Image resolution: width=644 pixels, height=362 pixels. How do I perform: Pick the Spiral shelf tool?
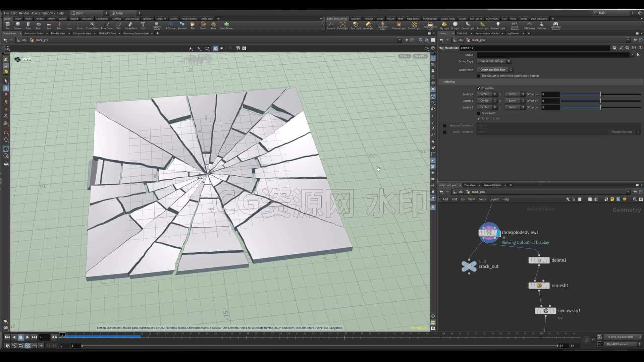(x=203, y=25)
